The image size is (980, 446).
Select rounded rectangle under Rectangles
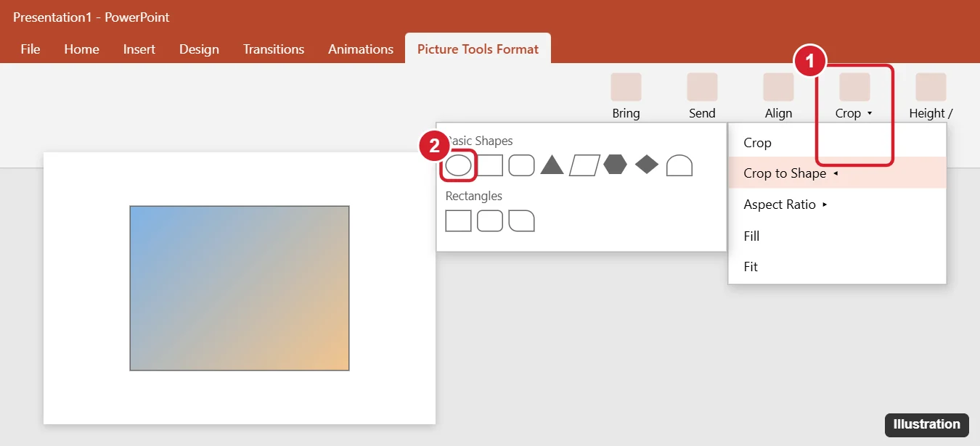pyautogui.click(x=490, y=220)
